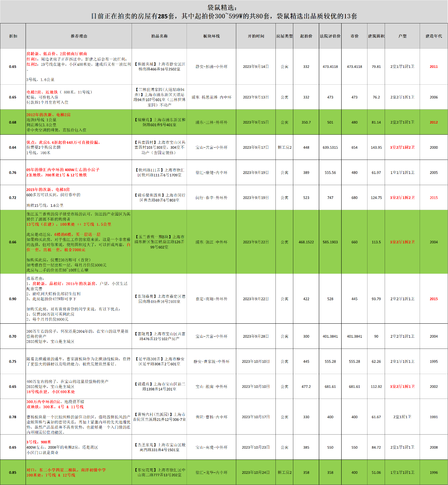Image resolution: width=448 pixels, height=485 pixels.
Task: Click the date cell 2023年9月28日
Action: pyautogui.click(x=256, y=336)
